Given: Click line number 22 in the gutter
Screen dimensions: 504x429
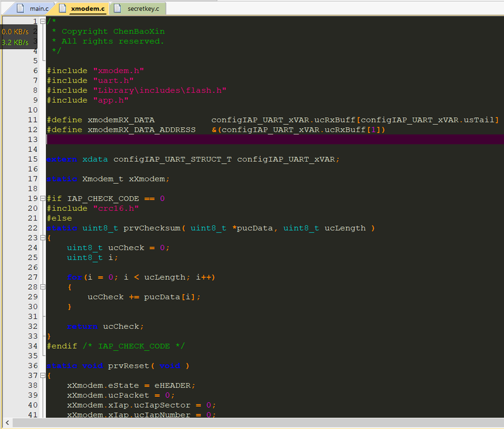Looking at the screenshot, I should (33, 228).
